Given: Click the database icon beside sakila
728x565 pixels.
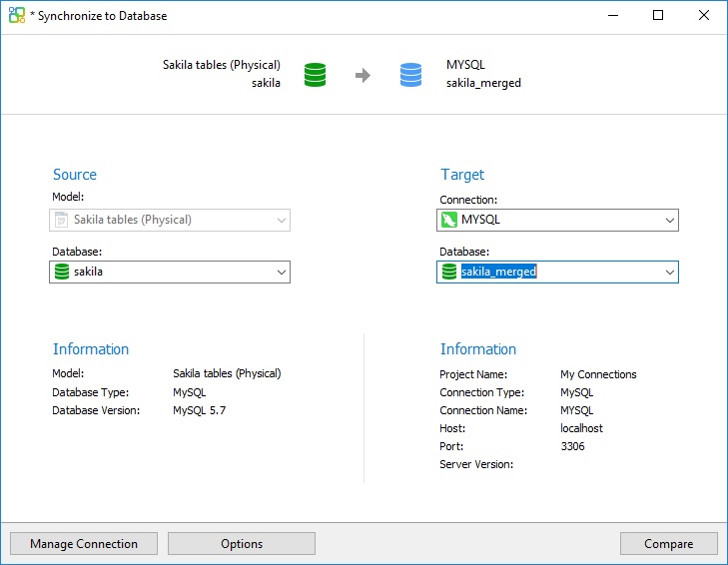Looking at the screenshot, I should (x=62, y=272).
